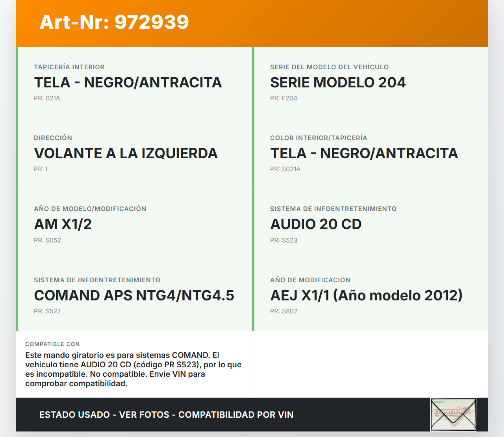Click the envelope thumbnail in footer
504x437 pixels.
(x=454, y=415)
